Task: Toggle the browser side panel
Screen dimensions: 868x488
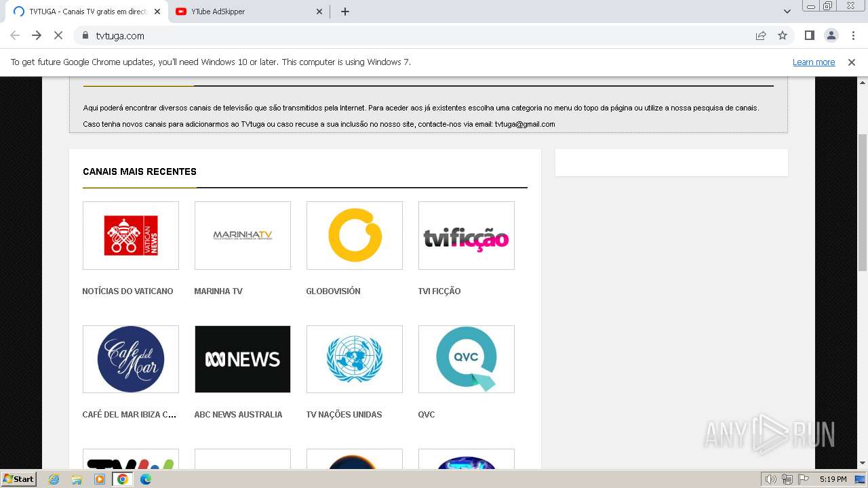Action: 809,35
